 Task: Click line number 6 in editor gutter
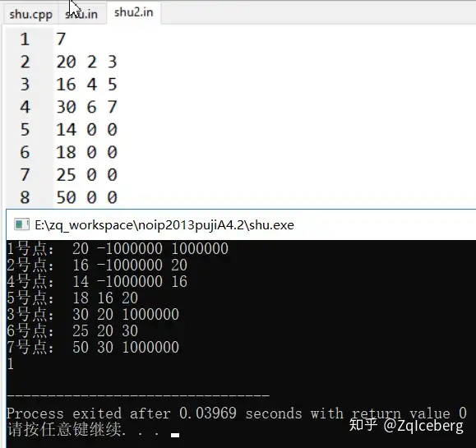(25, 152)
